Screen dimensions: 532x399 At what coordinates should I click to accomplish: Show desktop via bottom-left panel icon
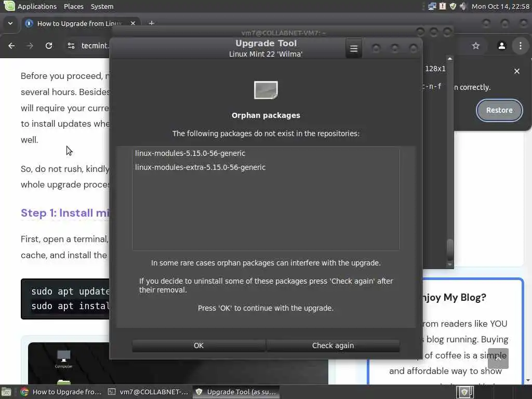click(6, 392)
